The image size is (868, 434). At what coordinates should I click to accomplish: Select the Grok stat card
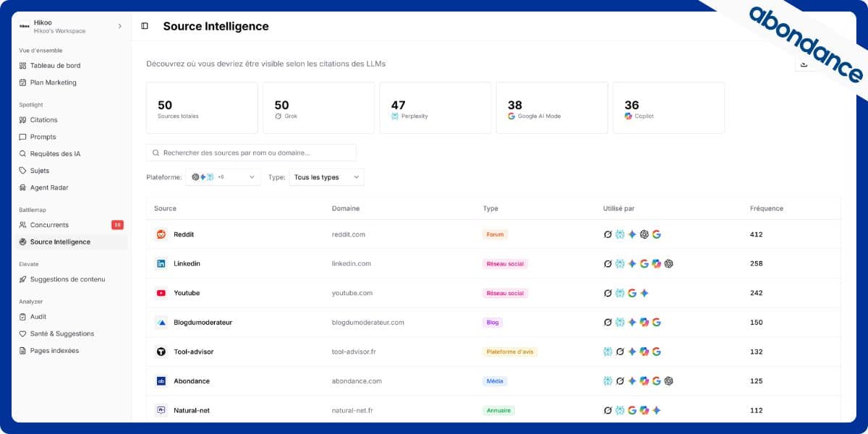[318, 108]
